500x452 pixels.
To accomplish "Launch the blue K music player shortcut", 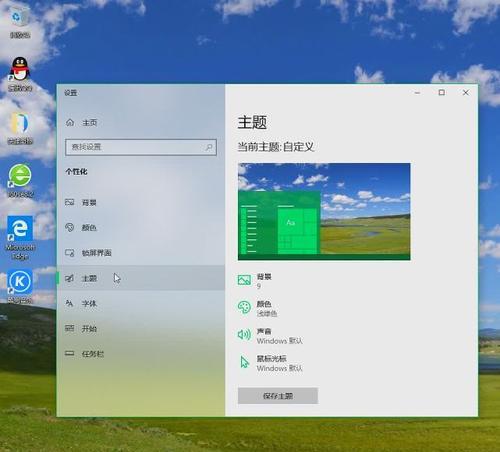I will [20, 286].
